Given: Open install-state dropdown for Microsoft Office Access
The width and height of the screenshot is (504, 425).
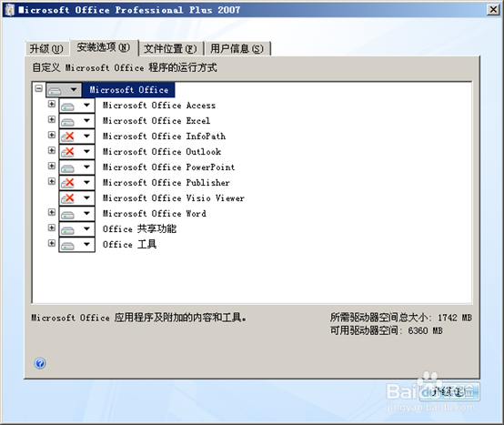Looking at the screenshot, I should click(76, 106).
